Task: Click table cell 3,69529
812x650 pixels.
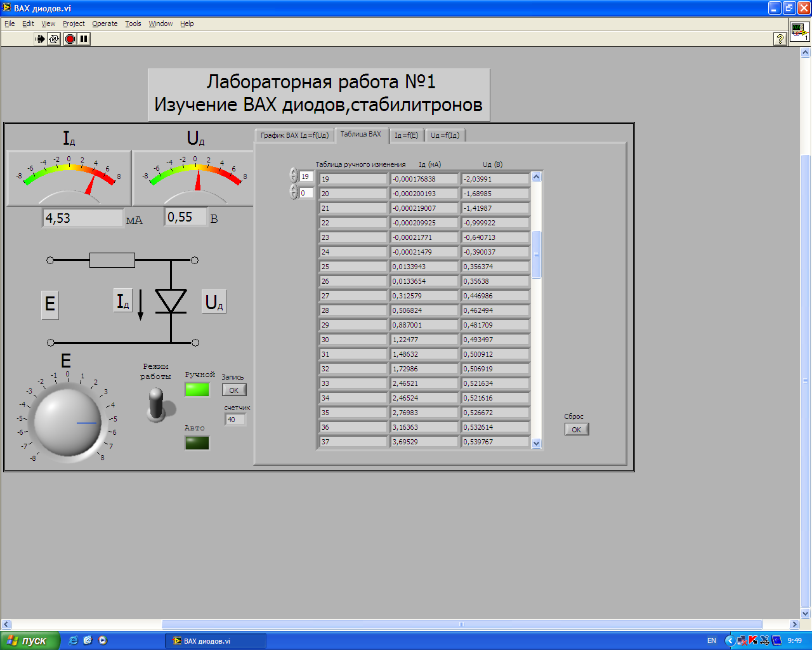Action: pyautogui.click(x=424, y=442)
